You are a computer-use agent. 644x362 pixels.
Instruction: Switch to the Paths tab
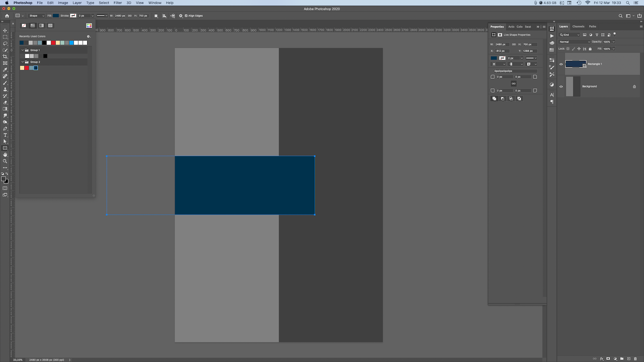pos(592,26)
